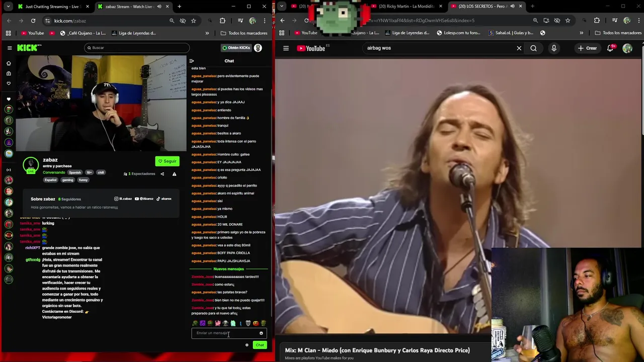Open extensions puzzle icon in Kick window
The image size is (644, 362).
(x=222, y=21)
